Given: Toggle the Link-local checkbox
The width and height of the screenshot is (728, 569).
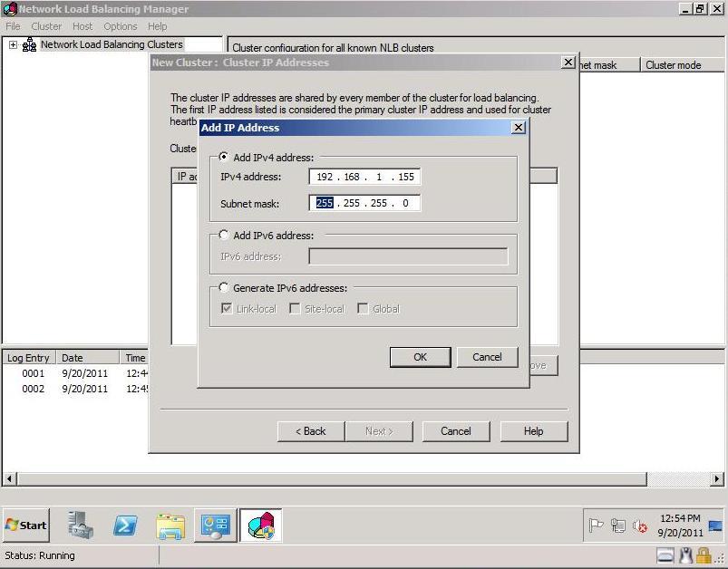Looking at the screenshot, I should pyautogui.click(x=227, y=309).
